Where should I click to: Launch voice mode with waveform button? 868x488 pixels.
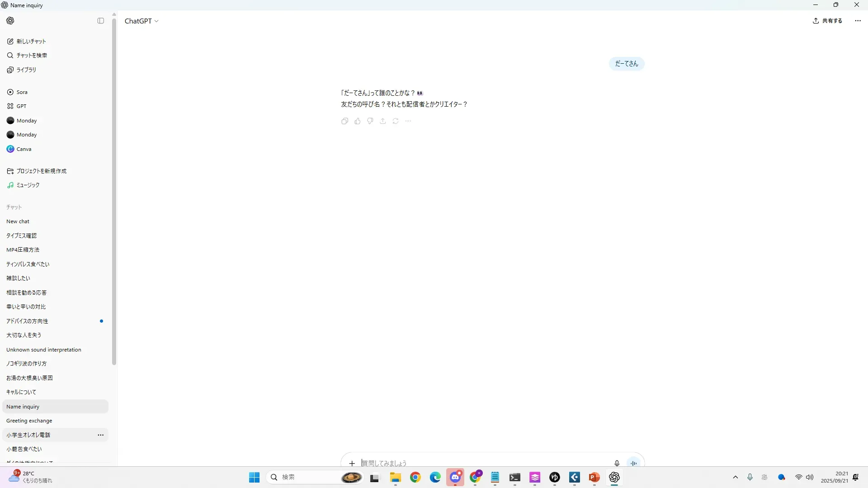[634, 463]
